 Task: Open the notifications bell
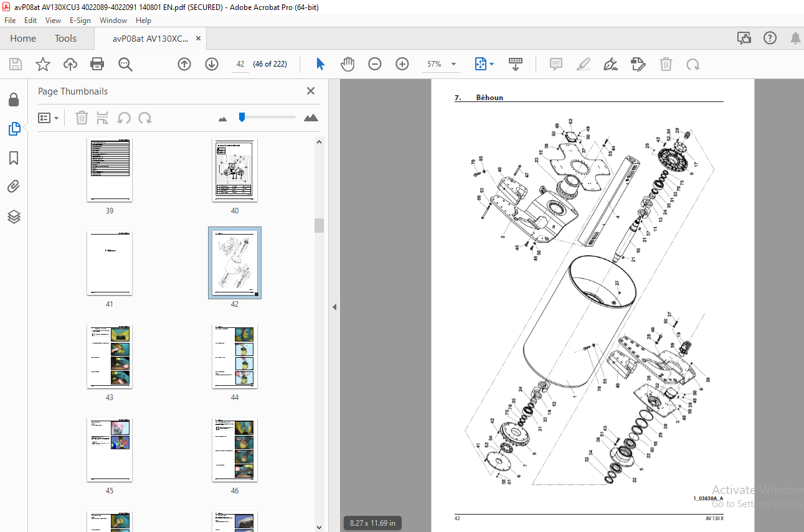[x=795, y=39]
